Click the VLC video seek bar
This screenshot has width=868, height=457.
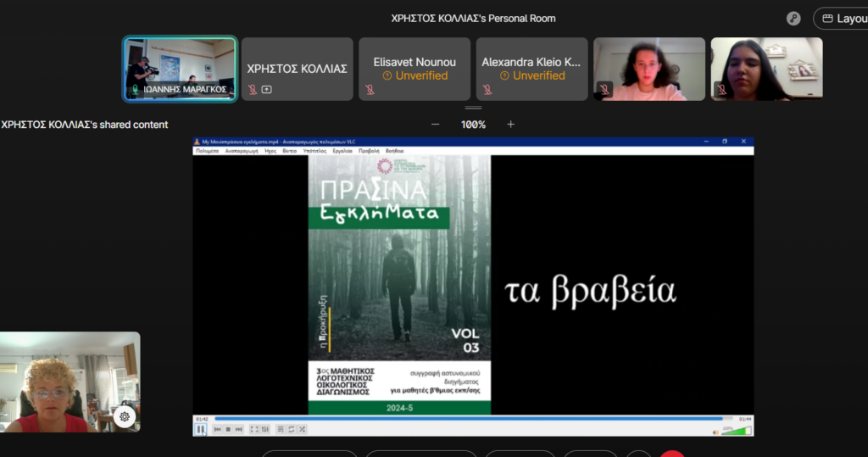466,419
